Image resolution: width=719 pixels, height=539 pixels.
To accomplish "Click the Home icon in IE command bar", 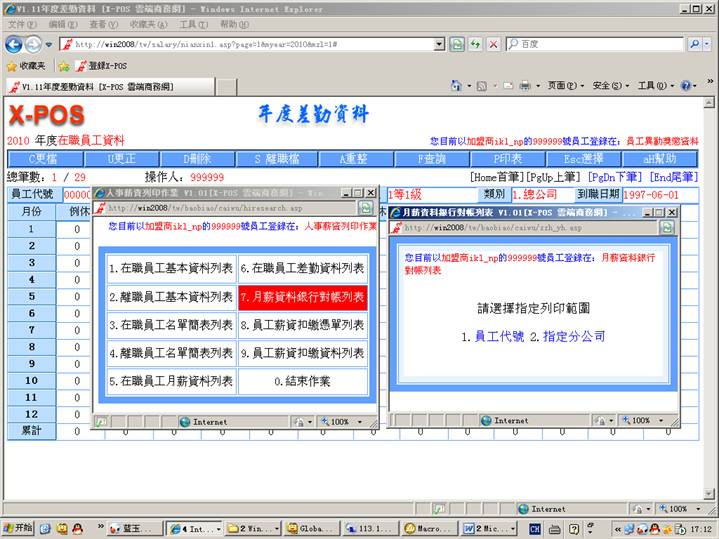I will (457, 86).
